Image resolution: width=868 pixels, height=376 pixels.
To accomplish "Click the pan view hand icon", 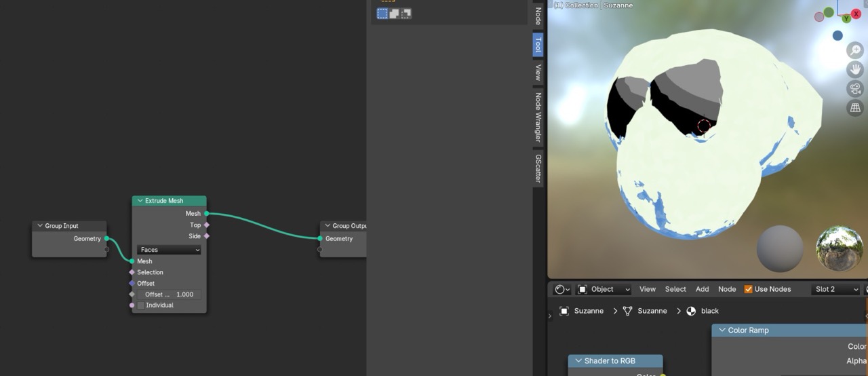I will tap(855, 69).
